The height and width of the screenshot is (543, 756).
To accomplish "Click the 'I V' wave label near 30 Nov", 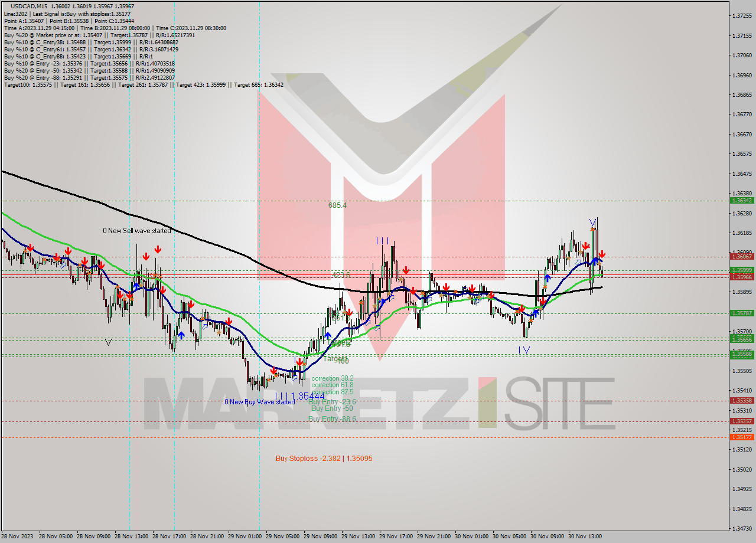I will click(524, 350).
